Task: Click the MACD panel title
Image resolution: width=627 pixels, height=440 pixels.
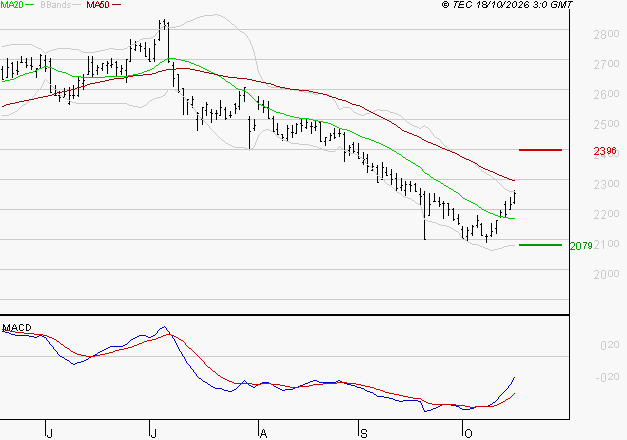Action: [x=17, y=328]
